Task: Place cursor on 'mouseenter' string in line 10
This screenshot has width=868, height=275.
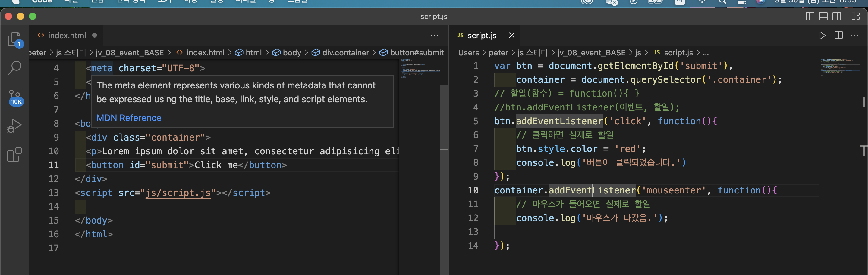Action: 674,190
